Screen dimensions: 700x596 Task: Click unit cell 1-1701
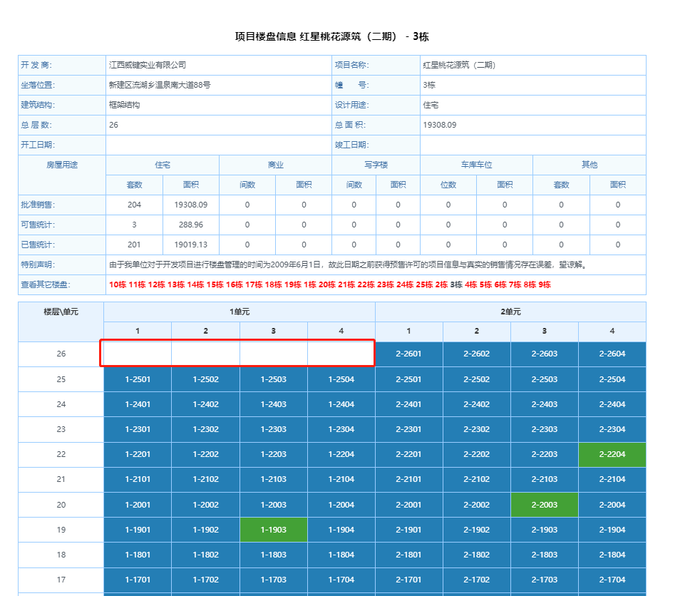click(138, 580)
